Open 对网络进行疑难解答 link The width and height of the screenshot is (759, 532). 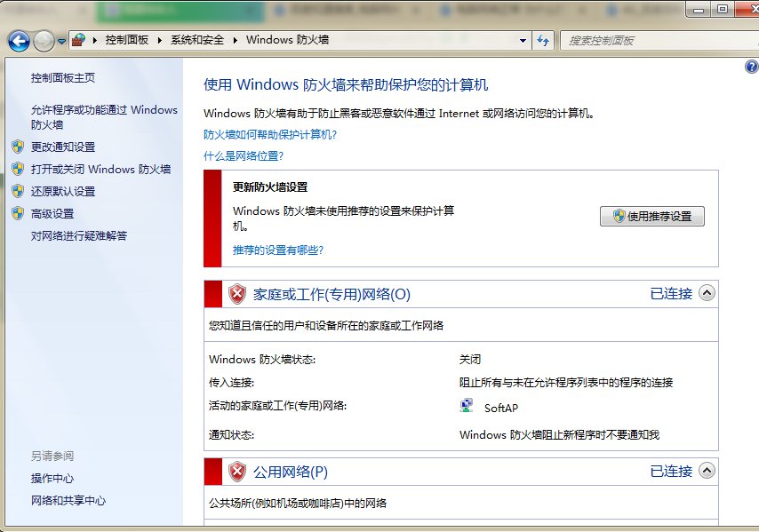79,236
